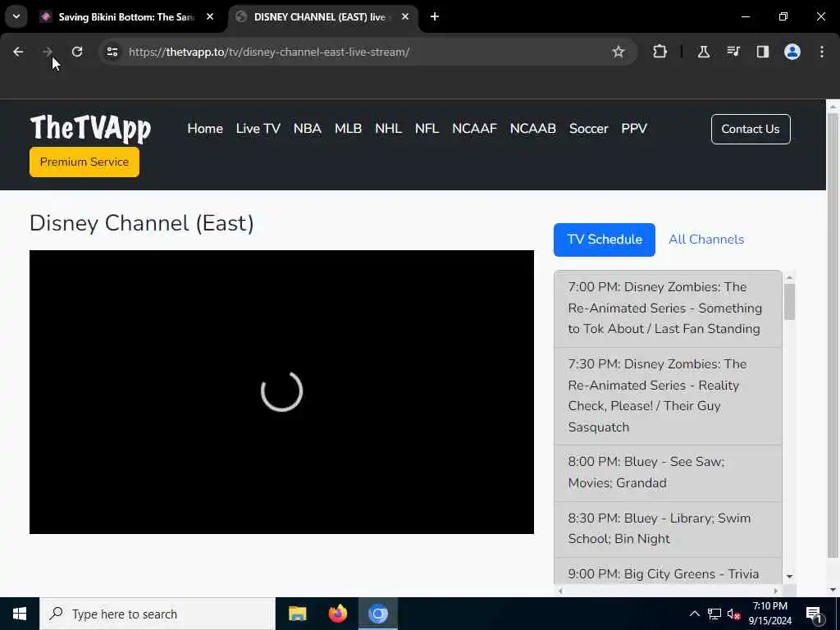The image size is (840, 630).
Task: Open the NBA navigation link
Action: (308, 129)
